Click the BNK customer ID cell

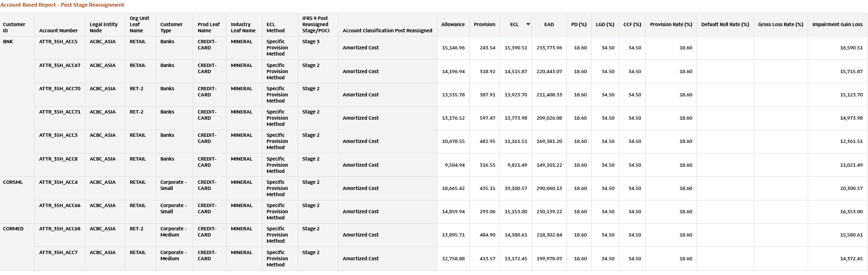click(8, 42)
